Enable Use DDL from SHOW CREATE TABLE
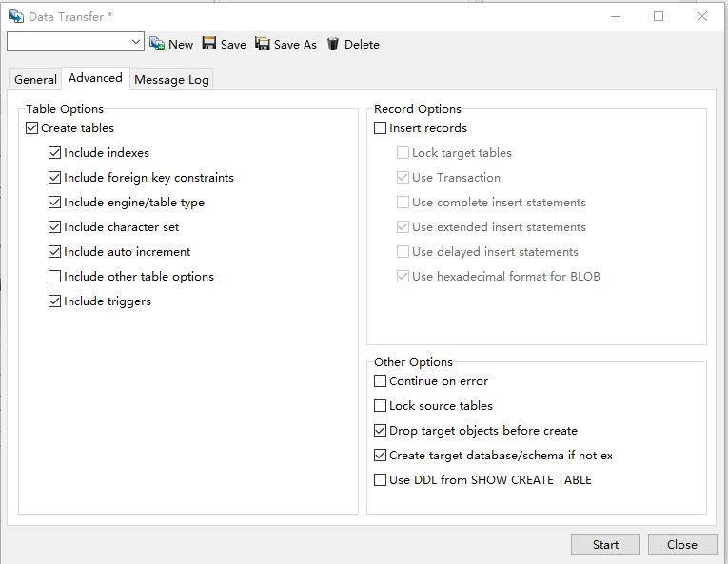 pyautogui.click(x=380, y=480)
